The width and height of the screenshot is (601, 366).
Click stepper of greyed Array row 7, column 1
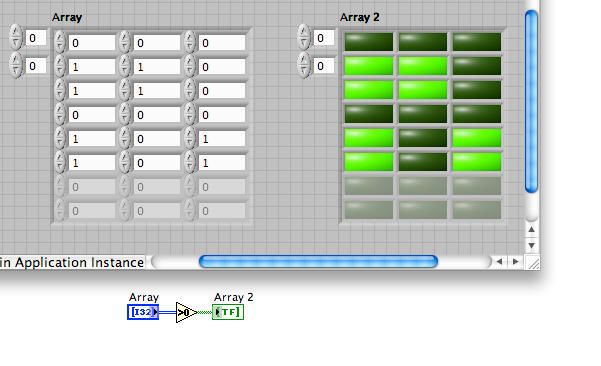coord(60,187)
